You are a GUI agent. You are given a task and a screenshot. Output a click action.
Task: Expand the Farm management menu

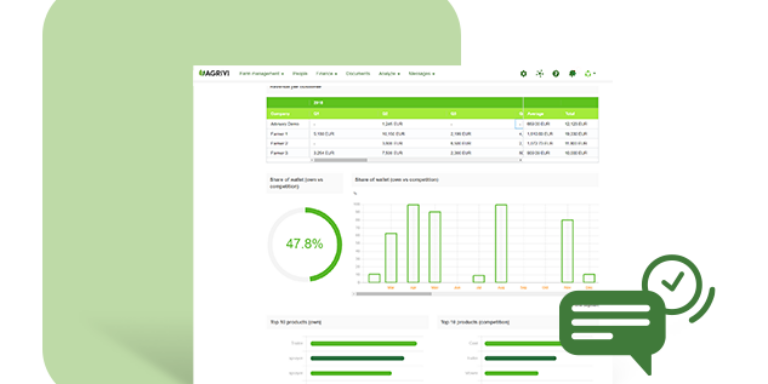pyautogui.click(x=262, y=73)
